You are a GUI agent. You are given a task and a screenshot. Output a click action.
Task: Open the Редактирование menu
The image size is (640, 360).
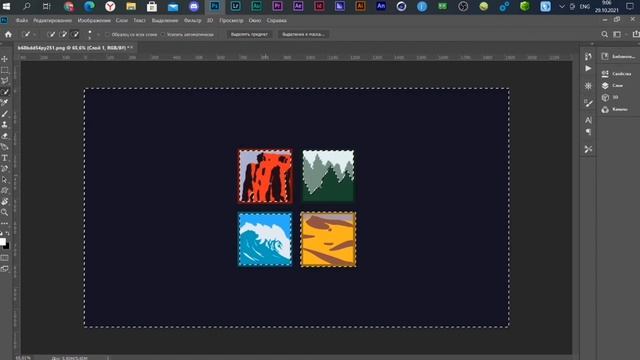(53, 20)
